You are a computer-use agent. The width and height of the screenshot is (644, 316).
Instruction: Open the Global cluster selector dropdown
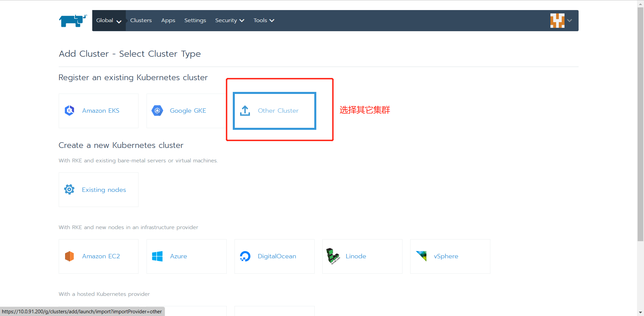(x=108, y=20)
